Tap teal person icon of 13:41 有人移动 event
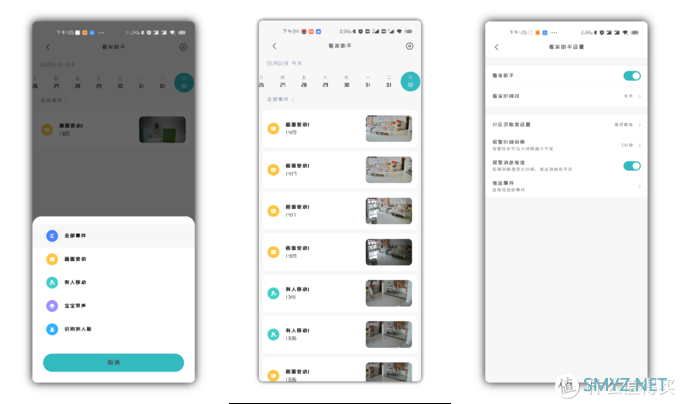The width and height of the screenshot is (680, 404). [273, 293]
